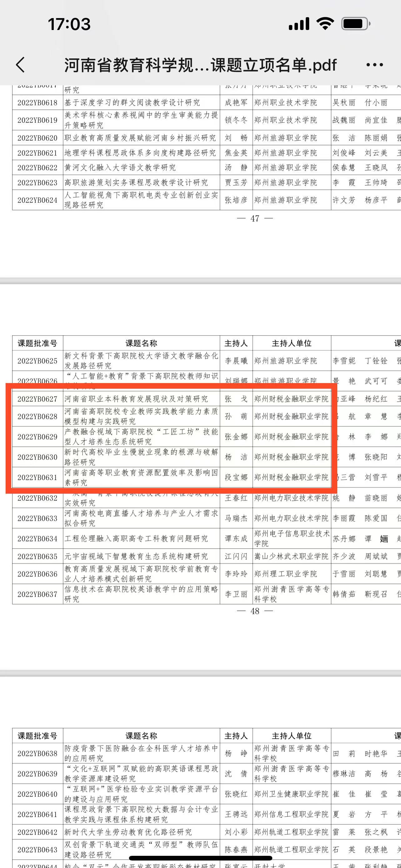This screenshot has height=868, width=401.
Task: Select cell 2022YB0624
Action: coord(37,200)
